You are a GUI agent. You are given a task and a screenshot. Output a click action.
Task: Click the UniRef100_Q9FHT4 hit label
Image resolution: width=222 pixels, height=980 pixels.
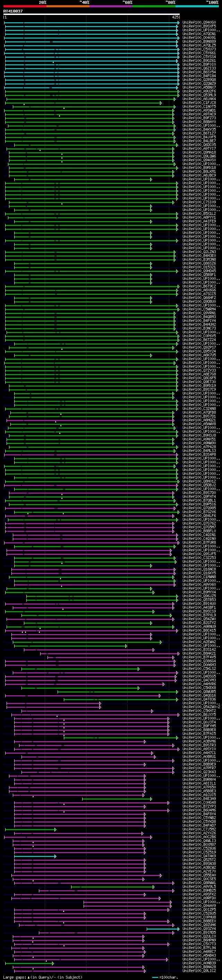(x=199, y=496)
